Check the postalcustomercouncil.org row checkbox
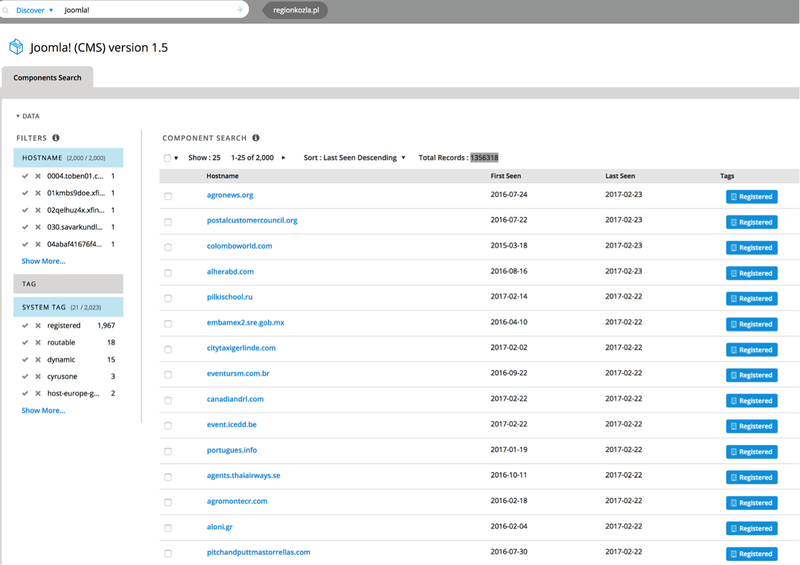Screen dimensions: 800x565 coord(168,222)
